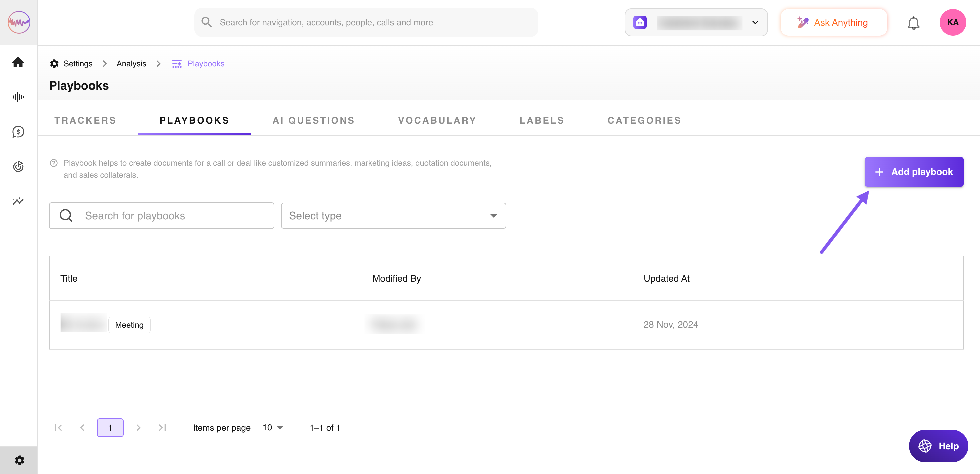Click the help question mark info icon
This screenshot has width=980, height=474.
[x=54, y=163]
